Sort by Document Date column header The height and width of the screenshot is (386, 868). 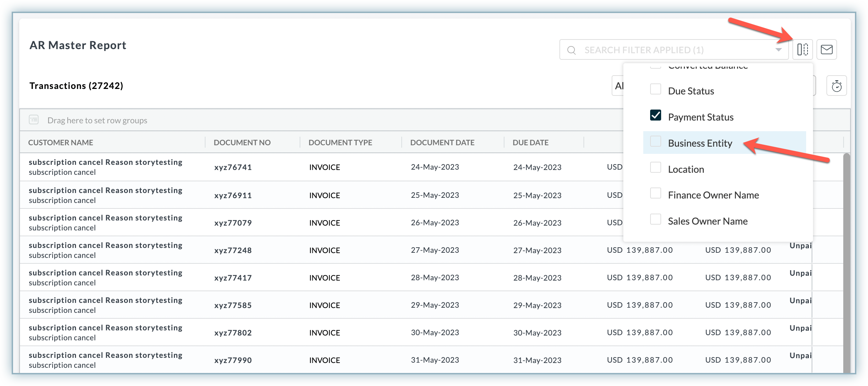point(442,143)
